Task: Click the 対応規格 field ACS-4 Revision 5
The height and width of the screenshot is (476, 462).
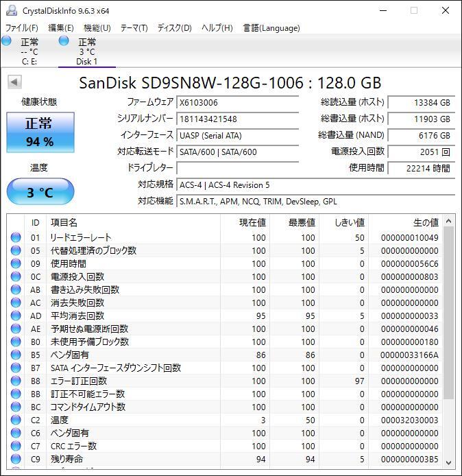Action: [316, 185]
